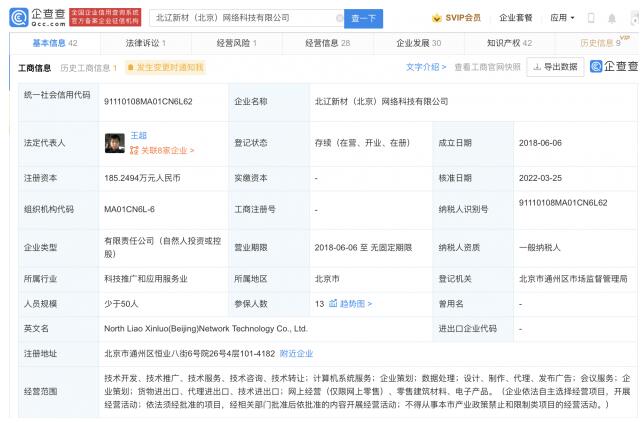The image size is (644, 423).
Task: Click company name 北辽新材（北京）网络科技有限公司 in table
Action: (381, 101)
